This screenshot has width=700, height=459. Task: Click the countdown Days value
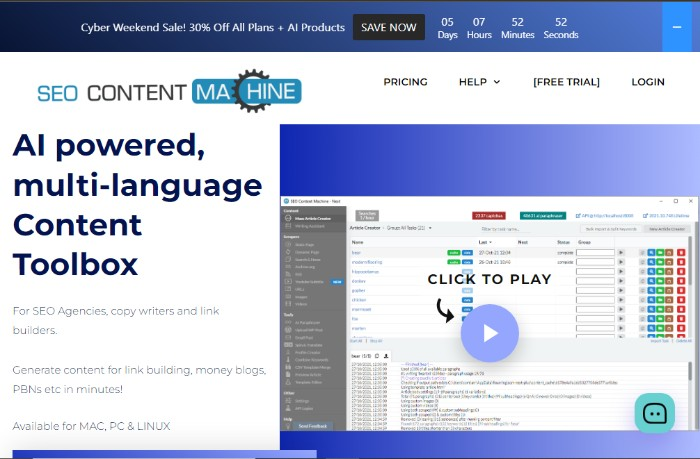click(447, 22)
